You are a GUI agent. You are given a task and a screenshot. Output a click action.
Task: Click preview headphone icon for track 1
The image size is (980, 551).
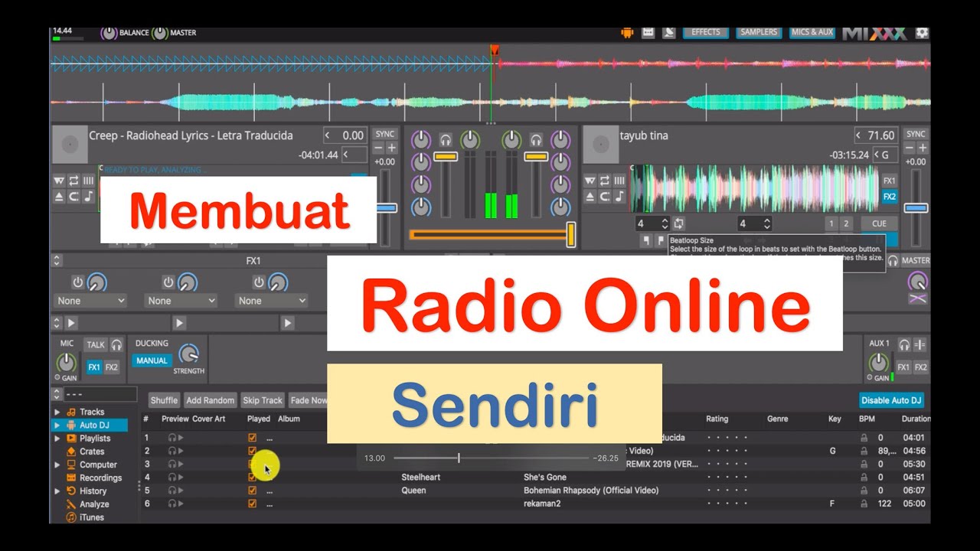click(172, 438)
